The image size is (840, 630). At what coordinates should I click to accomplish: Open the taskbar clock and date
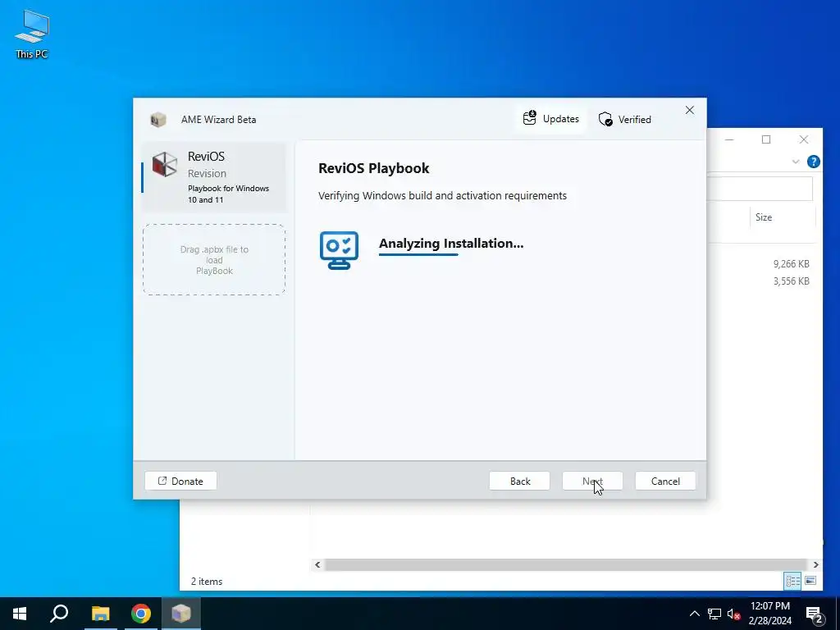point(770,614)
